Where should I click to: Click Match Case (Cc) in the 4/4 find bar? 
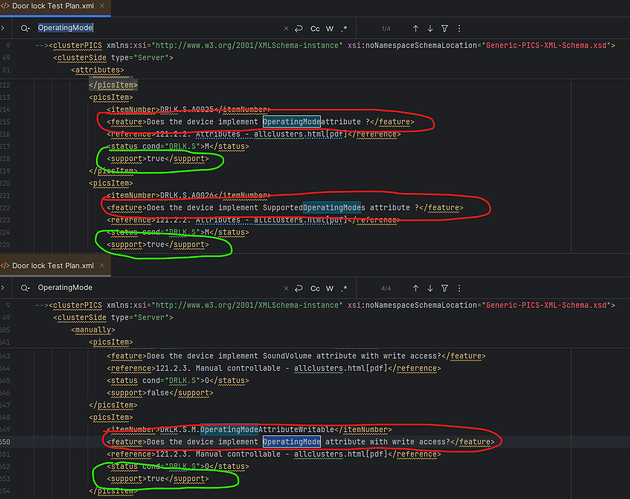tap(315, 287)
